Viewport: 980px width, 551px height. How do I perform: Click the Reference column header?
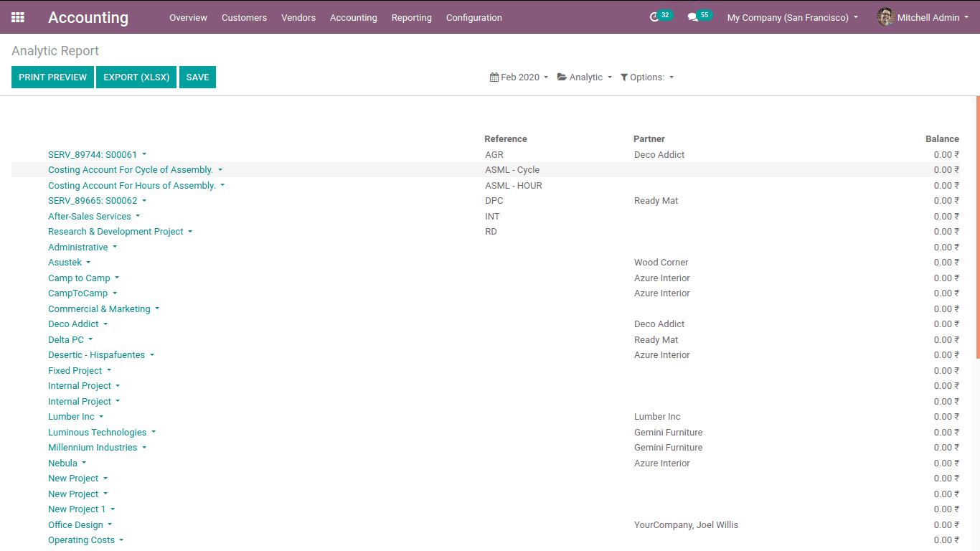(506, 139)
